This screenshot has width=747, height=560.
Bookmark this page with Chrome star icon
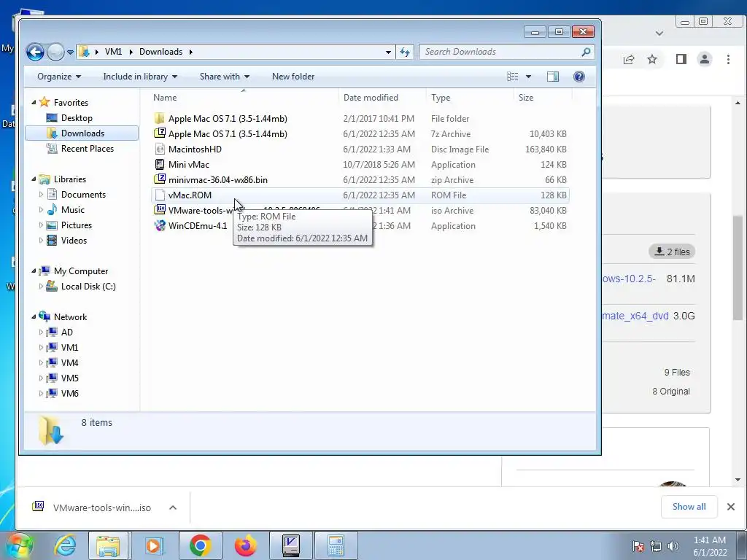[x=652, y=59]
